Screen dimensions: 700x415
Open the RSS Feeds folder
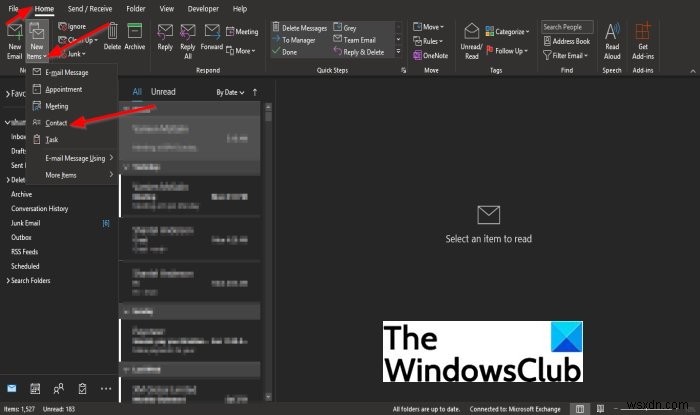(25, 252)
